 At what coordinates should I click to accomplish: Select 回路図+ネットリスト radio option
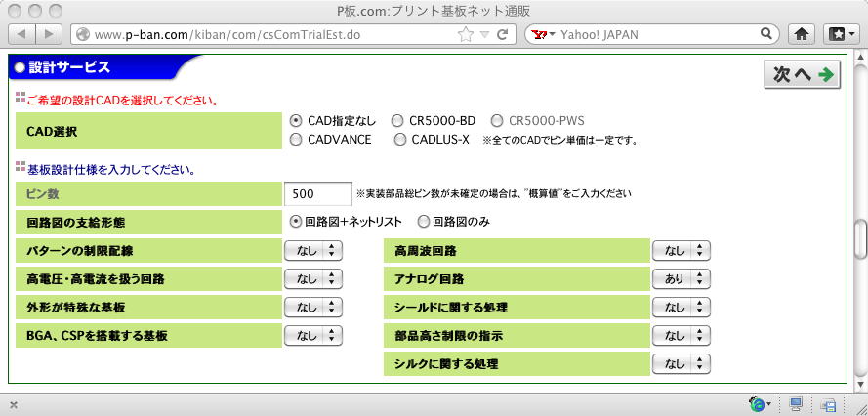click(296, 222)
